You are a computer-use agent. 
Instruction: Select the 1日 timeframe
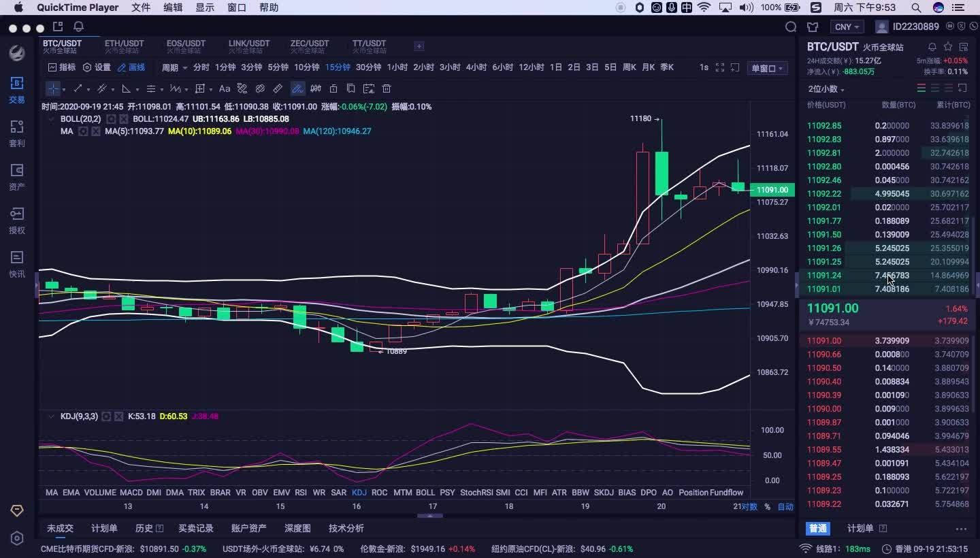(x=556, y=67)
